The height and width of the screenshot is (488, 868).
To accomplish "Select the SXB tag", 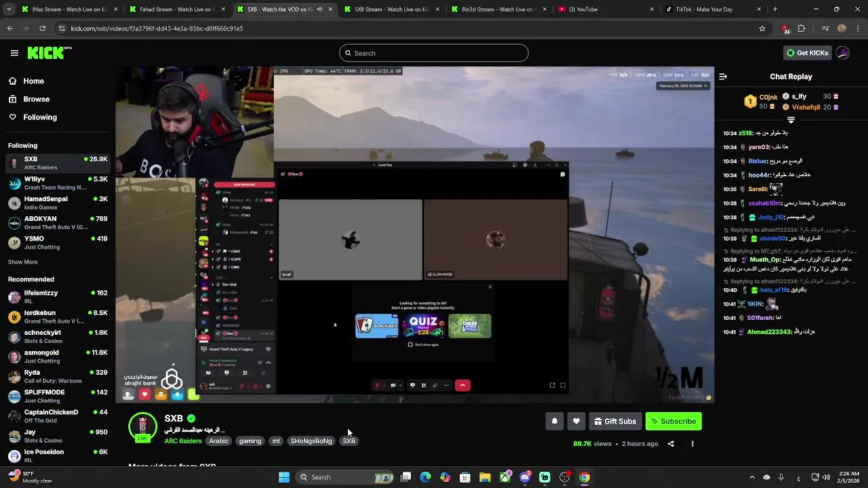I will click(349, 441).
